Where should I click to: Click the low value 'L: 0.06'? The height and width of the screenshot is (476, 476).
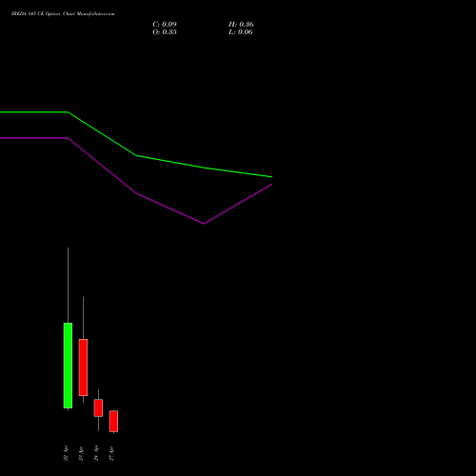click(241, 32)
